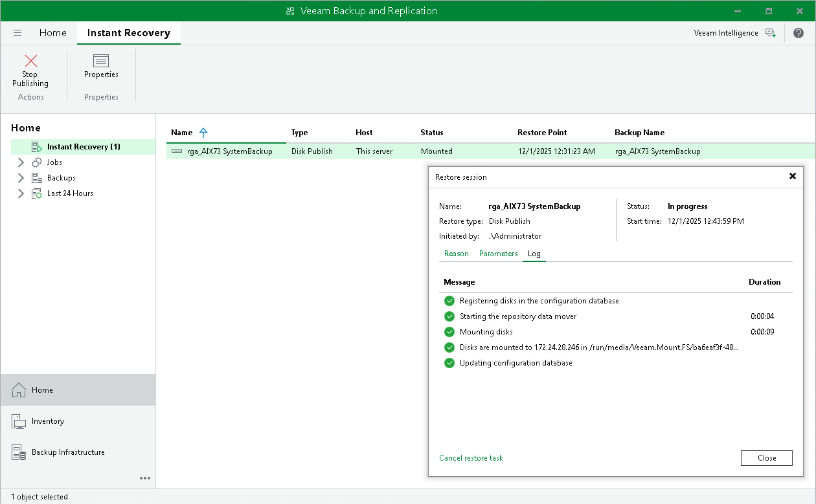Expand the Jobs tree node

[20, 162]
